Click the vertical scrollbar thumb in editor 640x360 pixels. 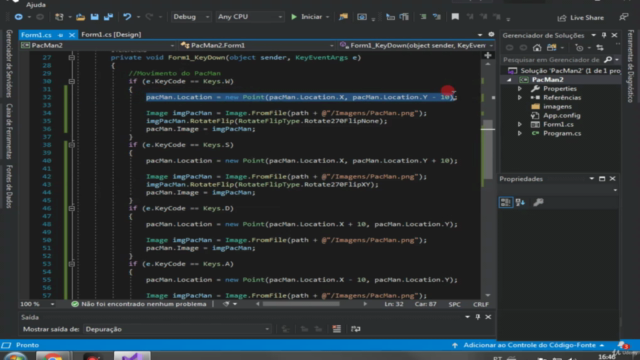[488, 149]
